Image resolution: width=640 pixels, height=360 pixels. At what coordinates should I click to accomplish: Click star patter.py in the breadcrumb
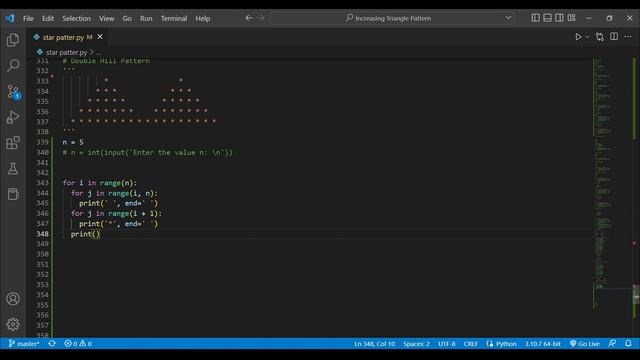(66, 52)
